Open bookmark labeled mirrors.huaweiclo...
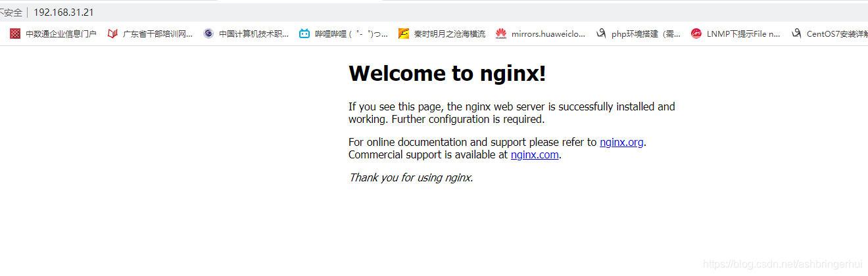The height and width of the screenshot is (276, 868). click(x=548, y=34)
